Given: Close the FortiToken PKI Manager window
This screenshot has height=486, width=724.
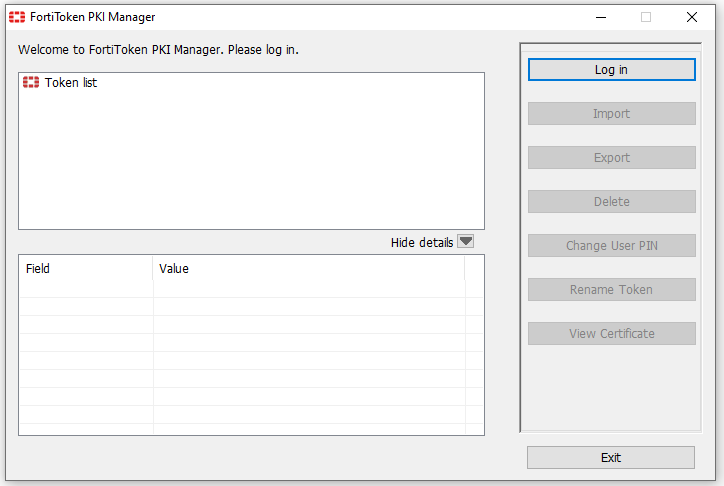Looking at the screenshot, I should pyautogui.click(x=692, y=18).
